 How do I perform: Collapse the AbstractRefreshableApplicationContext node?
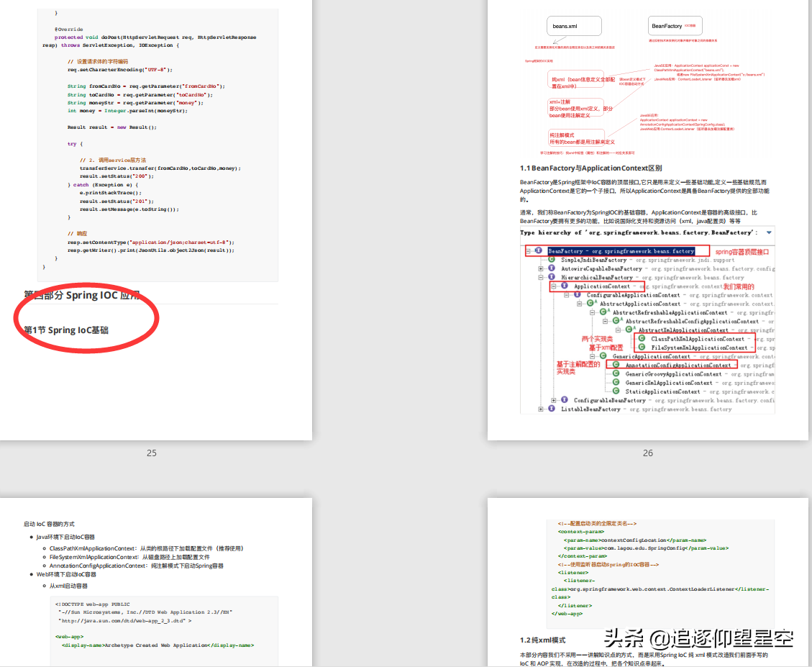click(x=593, y=312)
